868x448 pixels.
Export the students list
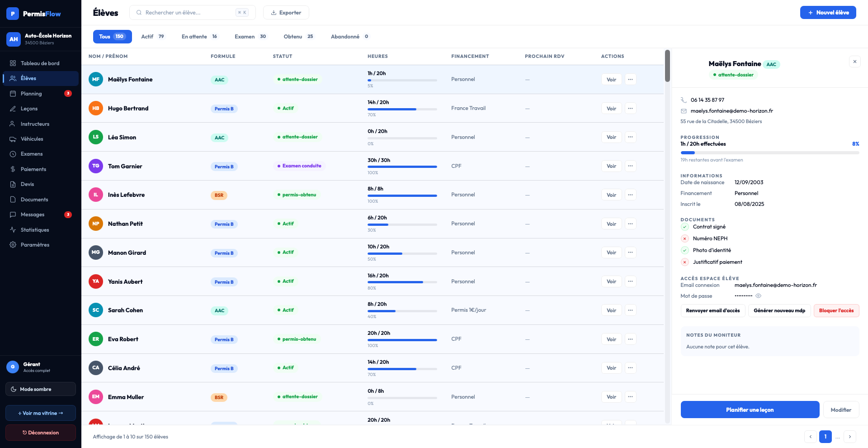point(286,13)
